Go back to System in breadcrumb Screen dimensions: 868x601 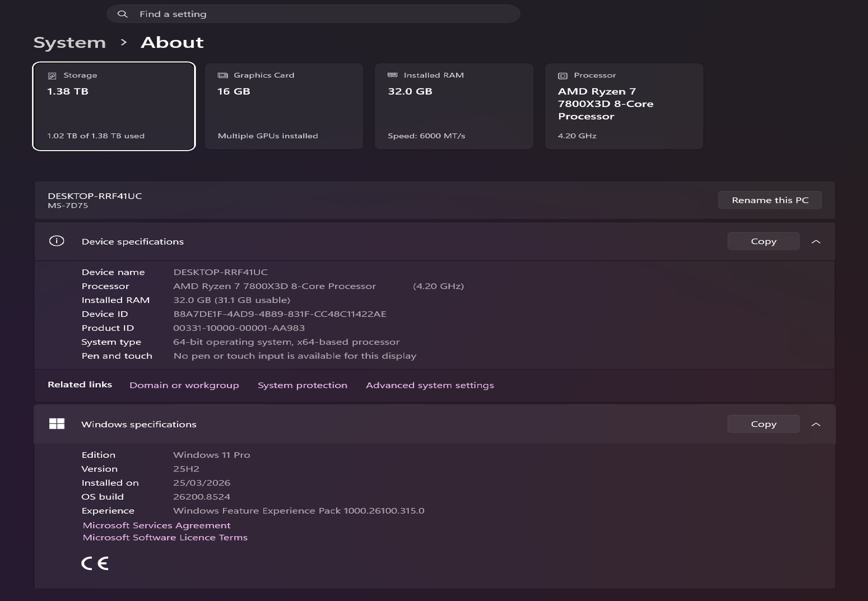coord(69,42)
